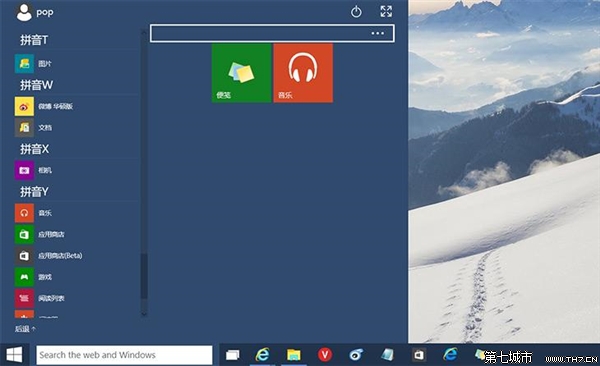The height and width of the screenshot is (366, 600).
Task: Open the orange 音乐 headphones tile
Action: [303, 73]
